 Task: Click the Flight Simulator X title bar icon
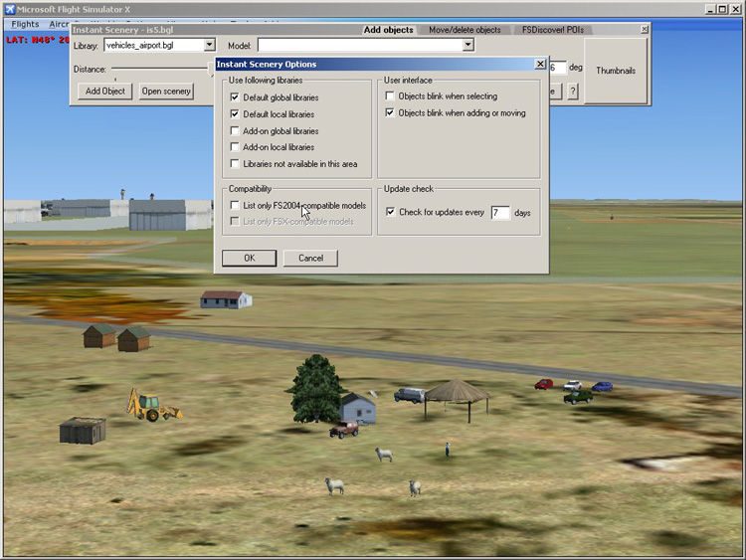click(10, 9)
